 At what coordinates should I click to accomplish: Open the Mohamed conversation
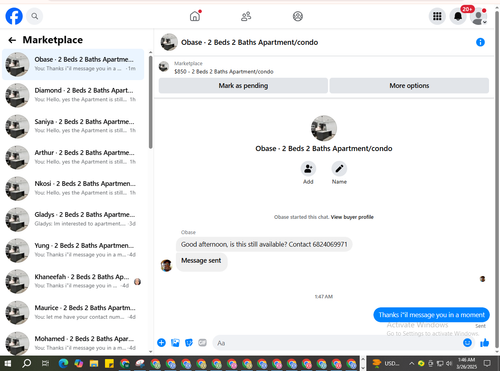point(73,343)
